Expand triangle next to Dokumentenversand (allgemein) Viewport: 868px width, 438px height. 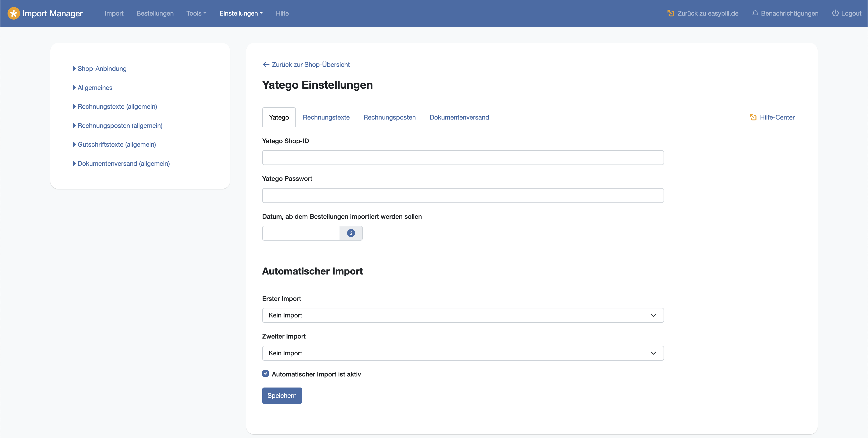point(74,163)
